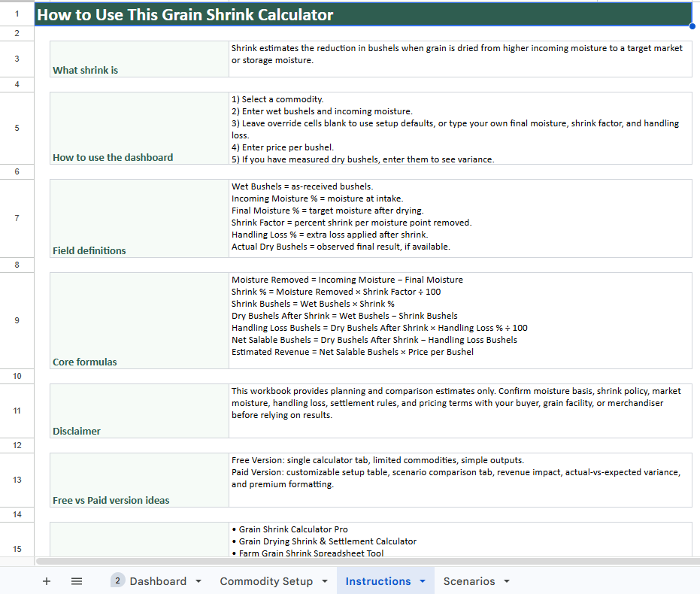Click the blue fill handle on the title cell
Screen dimensions: 700x594
[691, 26]
